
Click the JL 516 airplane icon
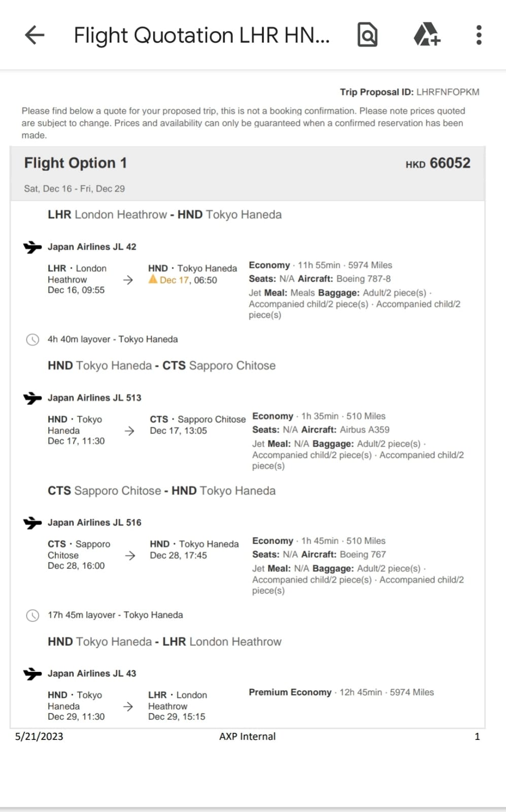pos(32,523)
